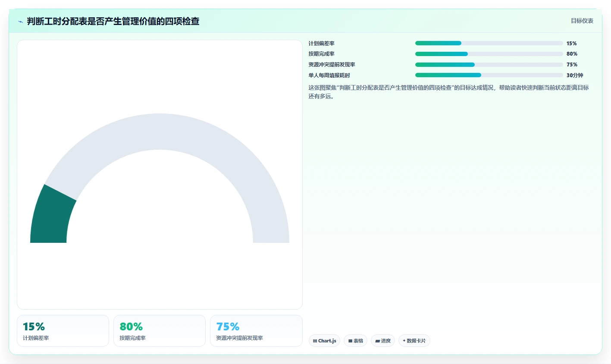The image size is (611, 364).
Task: Click the 资源冲突提前发现率 progress bar
Action: click(x=489, y=65)
